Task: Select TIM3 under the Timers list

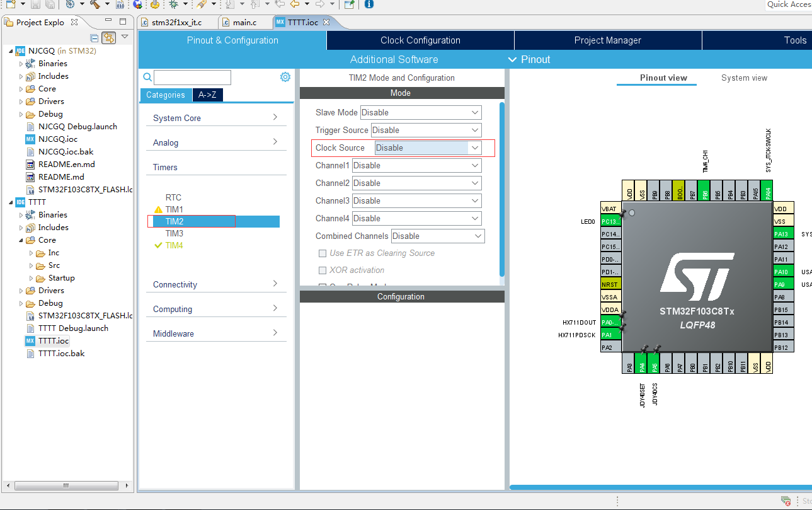Action: pos(174,233)
